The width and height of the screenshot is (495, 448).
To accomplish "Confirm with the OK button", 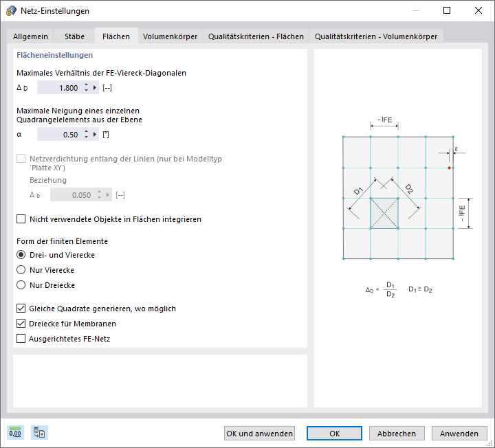I will coord(334,434).
